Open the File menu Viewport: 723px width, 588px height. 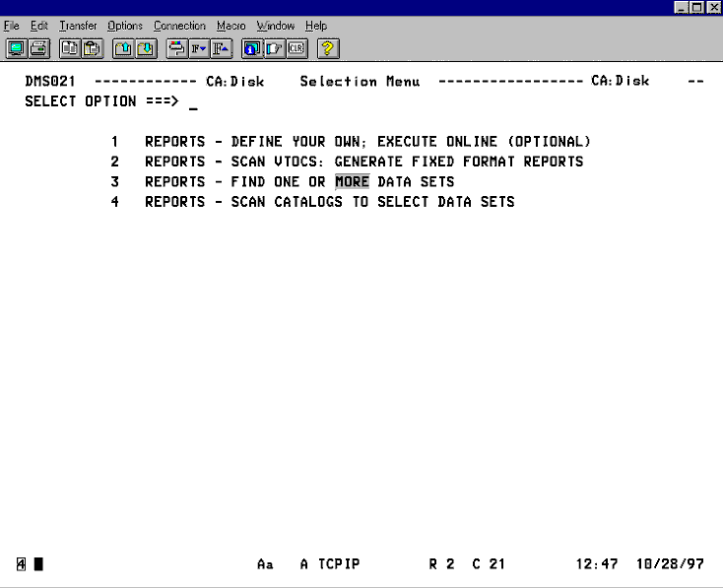point(12,26)
